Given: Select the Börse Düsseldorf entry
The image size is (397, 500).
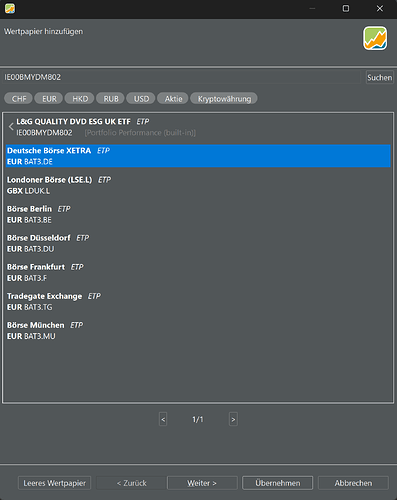Looking at the screenshot, I should 198,243.
